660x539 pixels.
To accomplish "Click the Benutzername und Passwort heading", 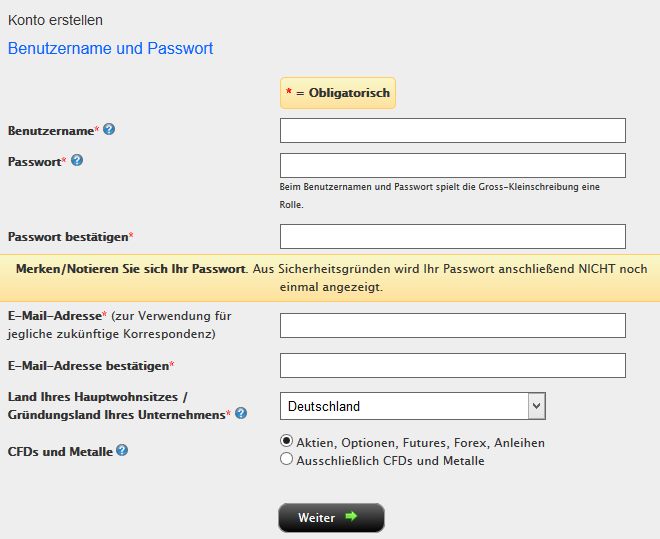I will pos(110,48).
